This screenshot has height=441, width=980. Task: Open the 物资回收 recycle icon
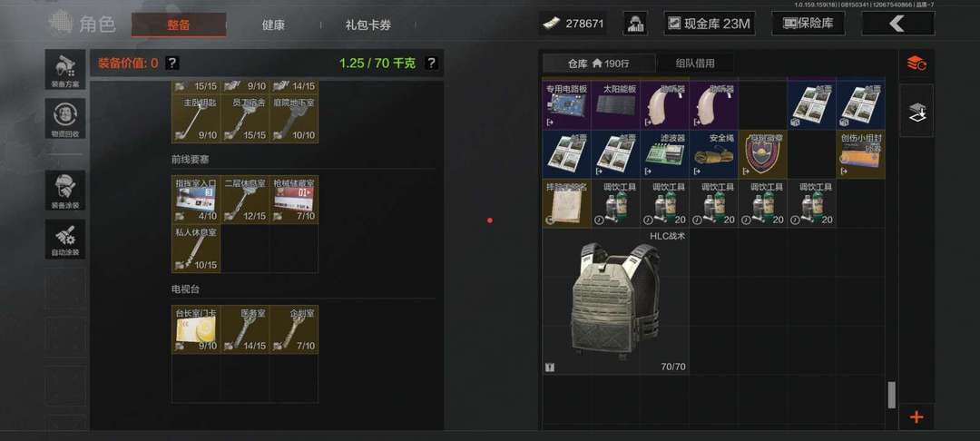(65, 118)
